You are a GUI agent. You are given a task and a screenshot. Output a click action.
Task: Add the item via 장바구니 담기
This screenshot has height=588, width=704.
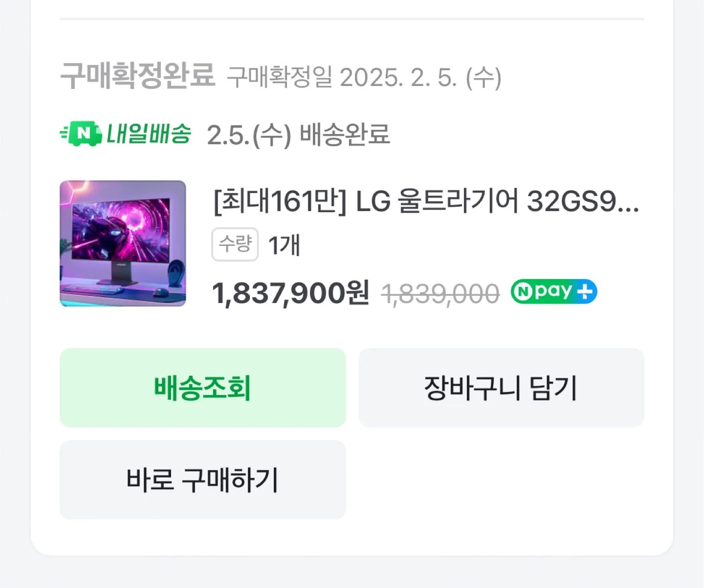[x=501, y=388]
